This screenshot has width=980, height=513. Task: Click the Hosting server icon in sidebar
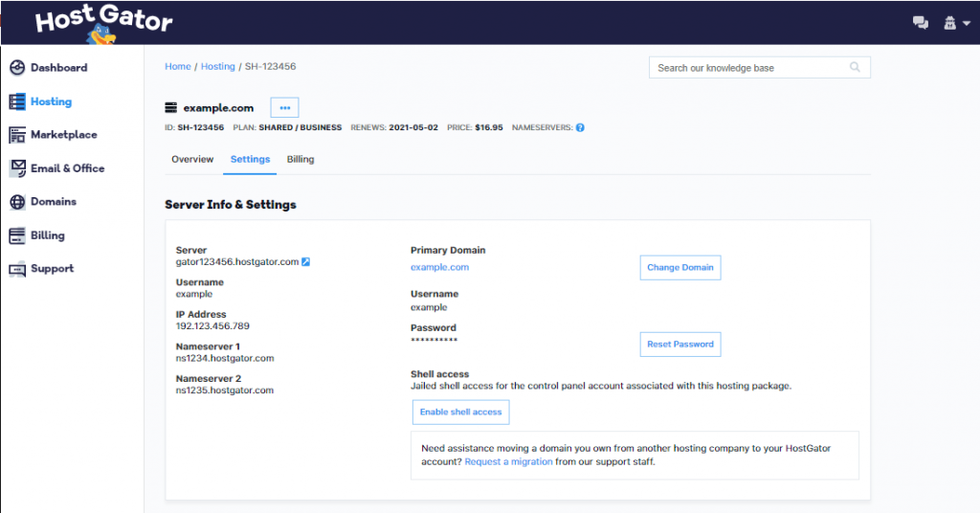tap(17, 101)
